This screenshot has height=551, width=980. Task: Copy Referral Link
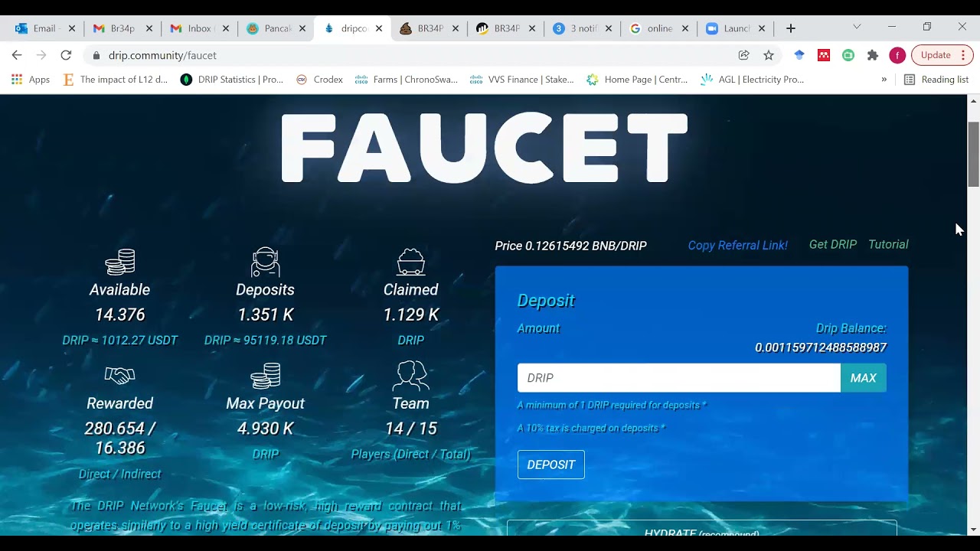click(x=738, y=246)
